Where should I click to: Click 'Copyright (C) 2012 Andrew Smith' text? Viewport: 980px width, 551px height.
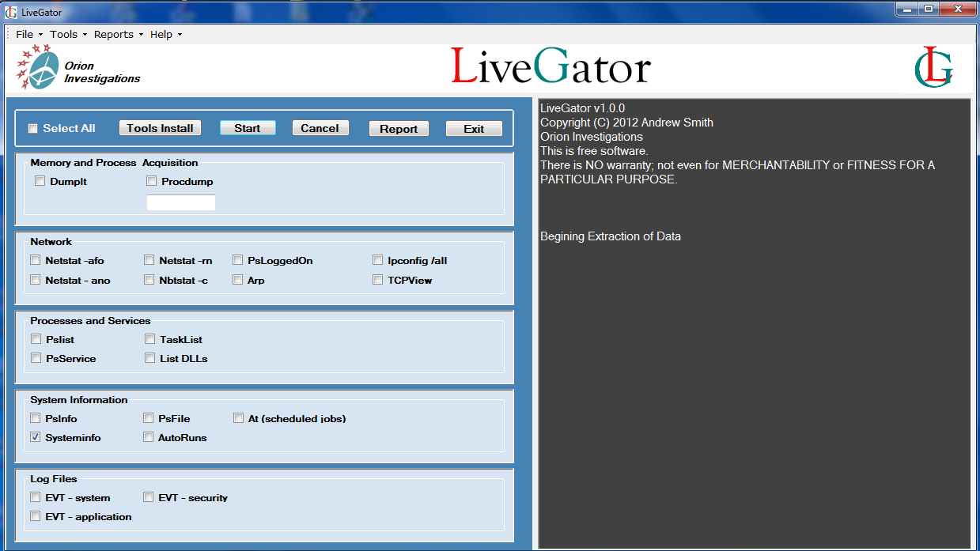coord(626,123)
